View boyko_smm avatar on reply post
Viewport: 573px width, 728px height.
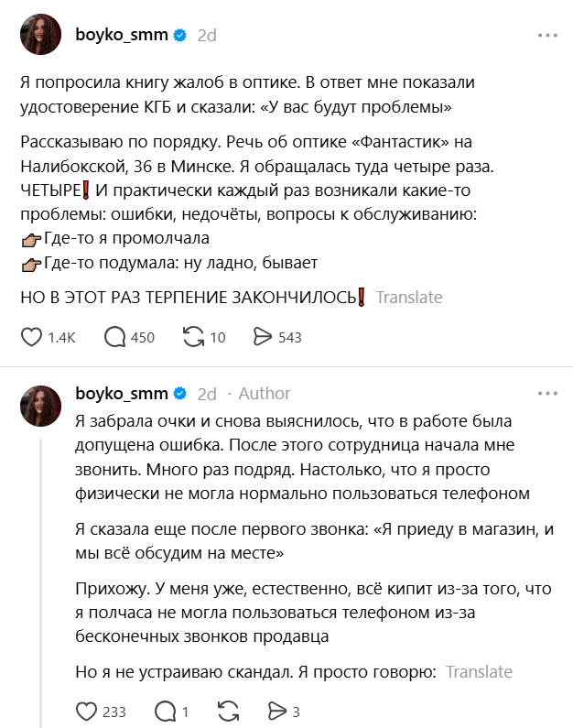click(x=41, y=406)
